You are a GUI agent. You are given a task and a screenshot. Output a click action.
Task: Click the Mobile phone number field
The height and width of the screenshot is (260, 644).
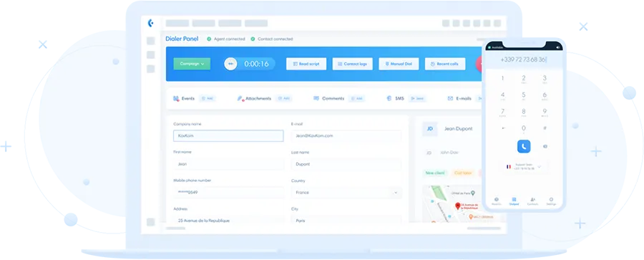coord(228,193)
